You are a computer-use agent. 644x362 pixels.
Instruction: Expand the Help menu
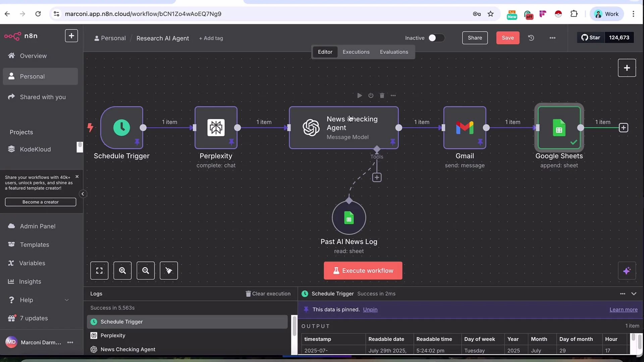40,300
